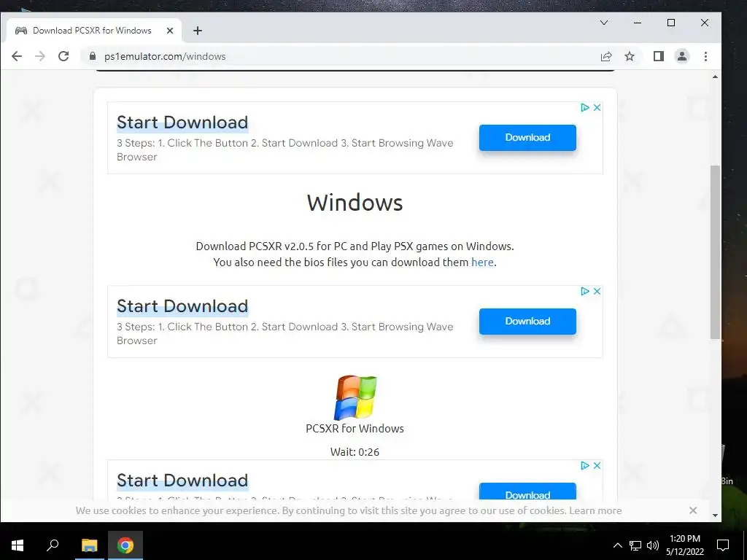Click PCSXR for Windows label
747x560 pixels.
click(x=355, y=429)
